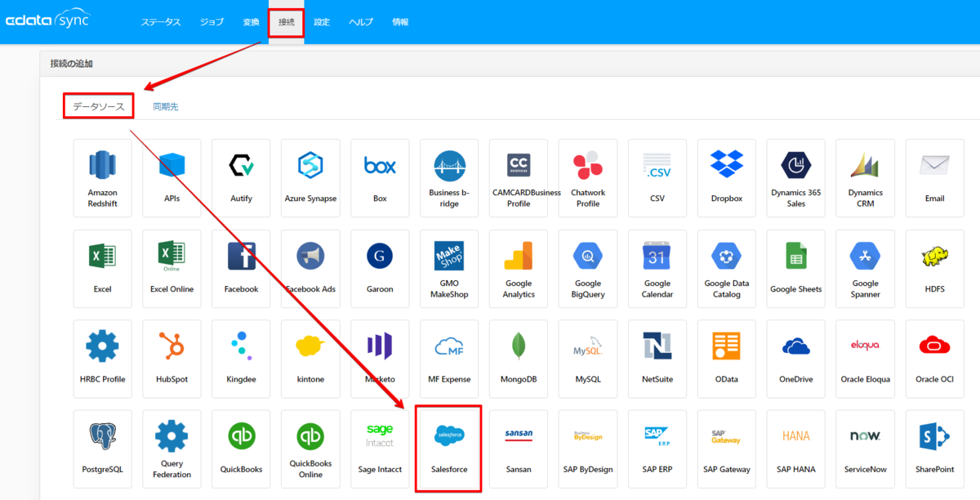
Task: Open the ジョブ menu
Action: 212,22
